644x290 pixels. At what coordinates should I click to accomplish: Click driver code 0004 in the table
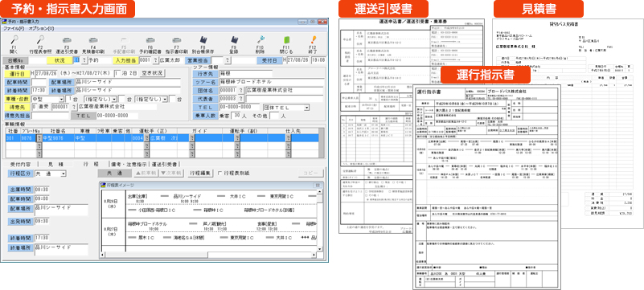click(137, 138)
